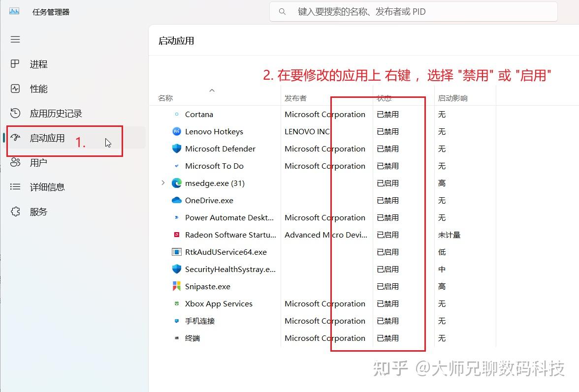Click the 详细信息 list icon
Viewport: 579px width, 392px height.
click(x=15, y=187)
